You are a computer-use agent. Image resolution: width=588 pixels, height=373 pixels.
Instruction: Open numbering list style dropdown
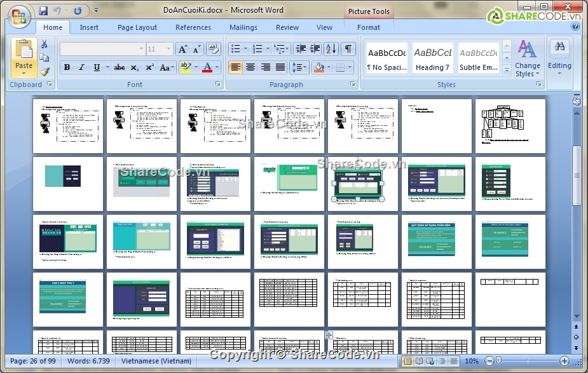[268, 49]
